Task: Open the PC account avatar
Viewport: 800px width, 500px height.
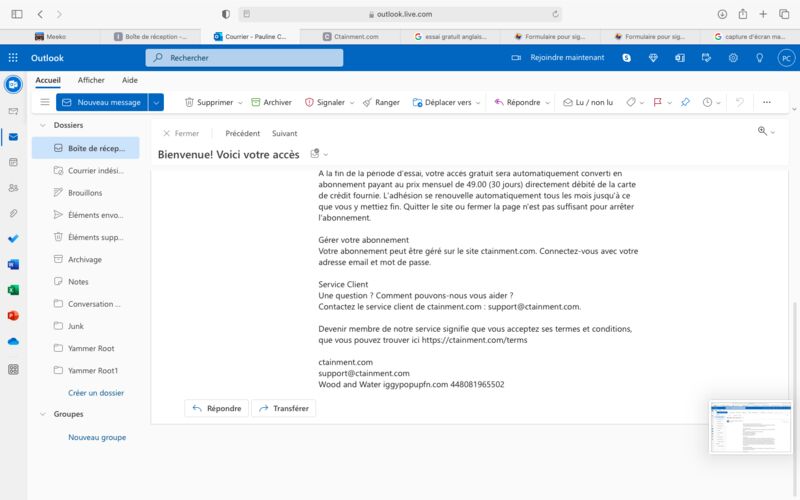Action: click(786, 58)
